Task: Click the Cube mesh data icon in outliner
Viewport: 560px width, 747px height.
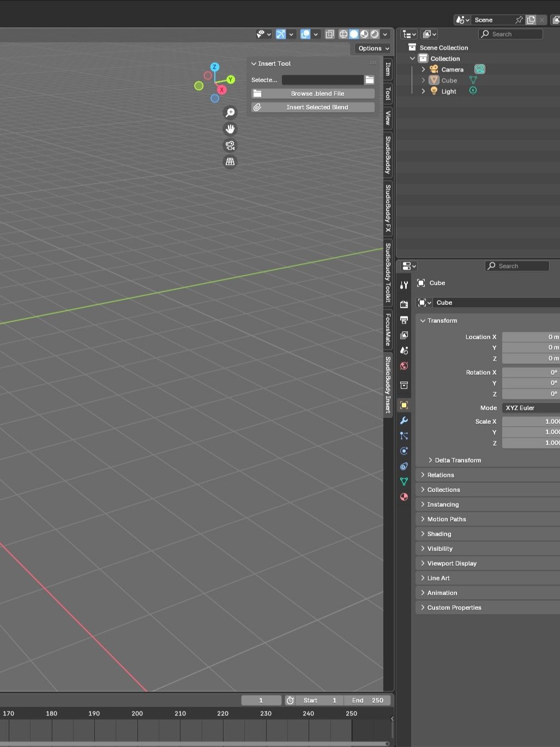Action: (473, 80)
